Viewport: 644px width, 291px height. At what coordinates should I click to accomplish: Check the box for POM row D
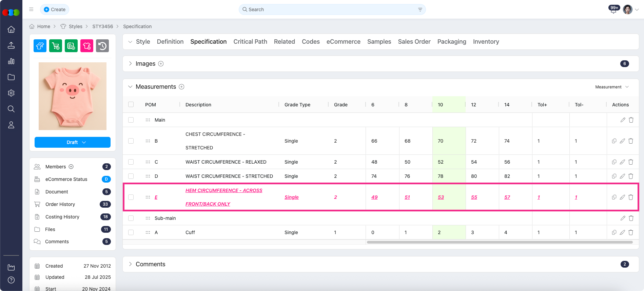tap(131, 176)
